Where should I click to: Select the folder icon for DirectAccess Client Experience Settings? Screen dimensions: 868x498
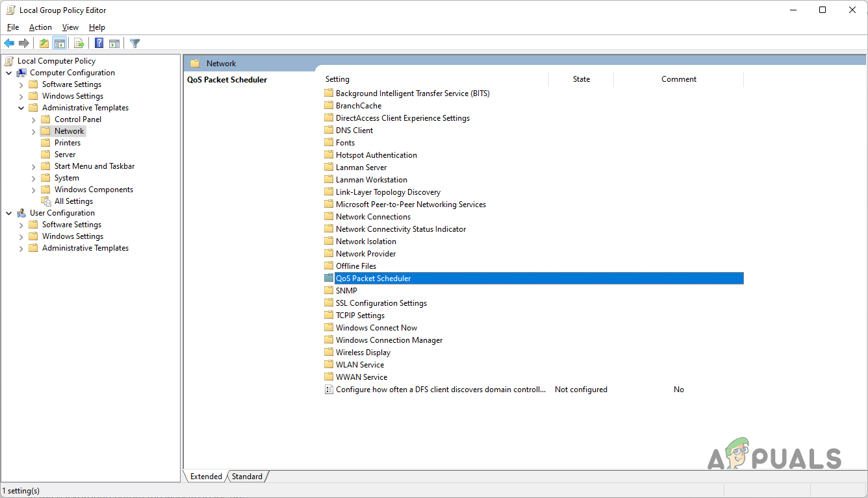tap(329, 118)
